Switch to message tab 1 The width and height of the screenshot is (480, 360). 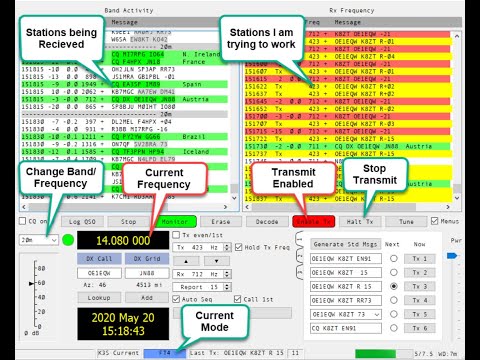pos(300,240)
